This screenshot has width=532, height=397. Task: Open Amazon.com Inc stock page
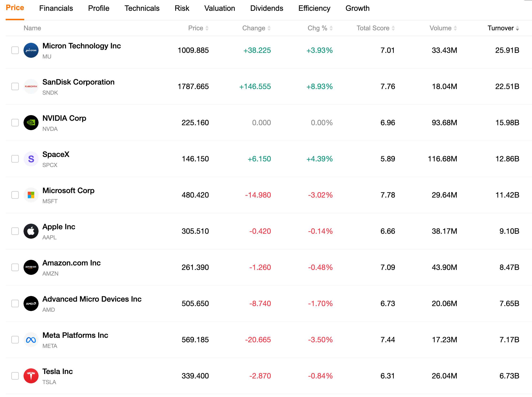(71, 263)
